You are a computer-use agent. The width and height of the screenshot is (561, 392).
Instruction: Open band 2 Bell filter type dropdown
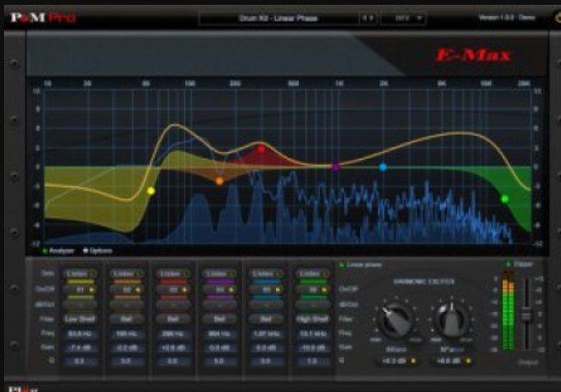127,319
